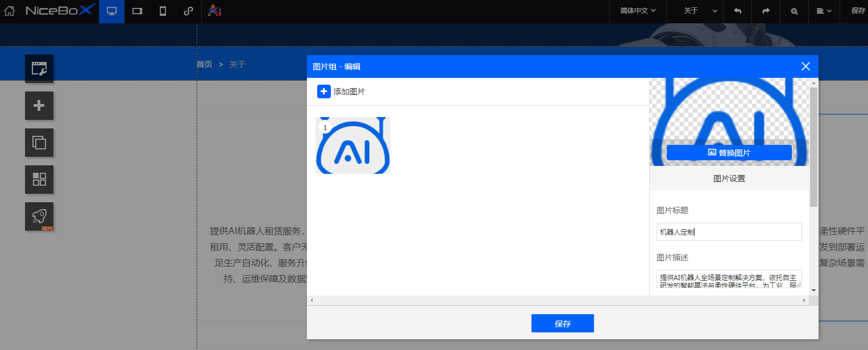Switch to tablet preview mode
The height and width of the screenshot is (350, 868).
(x=137, y=11)
